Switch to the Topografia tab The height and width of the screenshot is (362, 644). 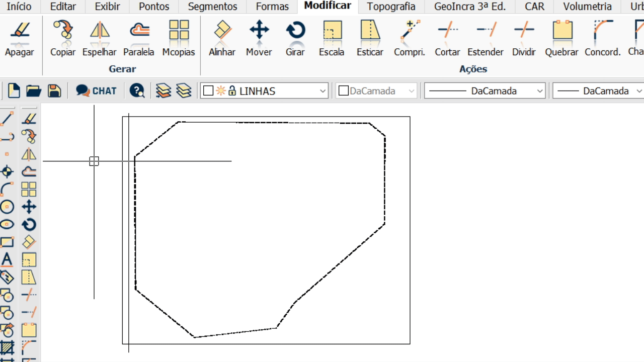click(x=391, y=7)
